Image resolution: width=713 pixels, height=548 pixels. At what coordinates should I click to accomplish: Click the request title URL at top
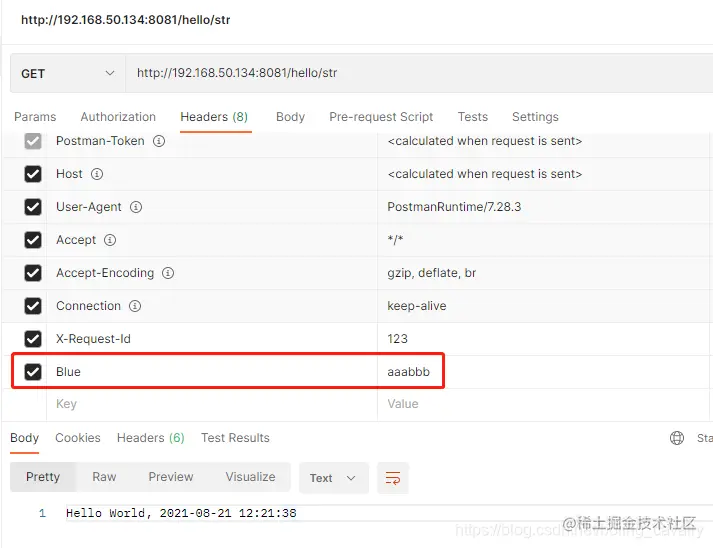tap(126, 20)
